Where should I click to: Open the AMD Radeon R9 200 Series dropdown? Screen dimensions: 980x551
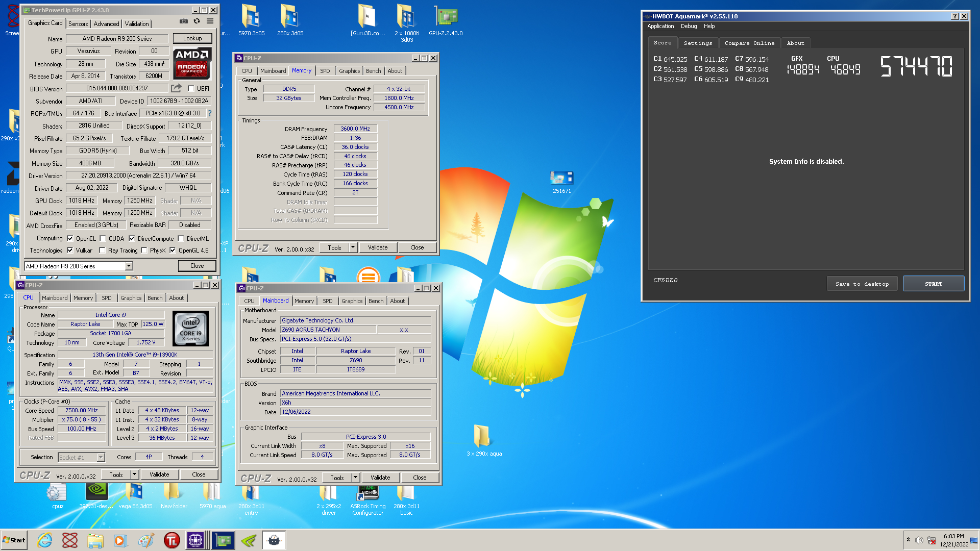point(79,266)
